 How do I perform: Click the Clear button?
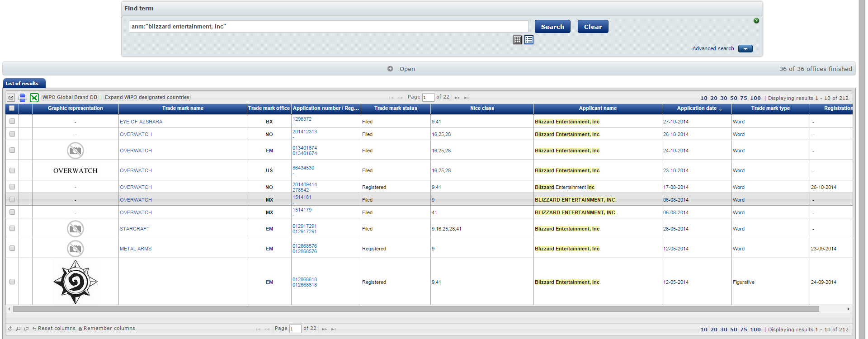coord(593,27)
